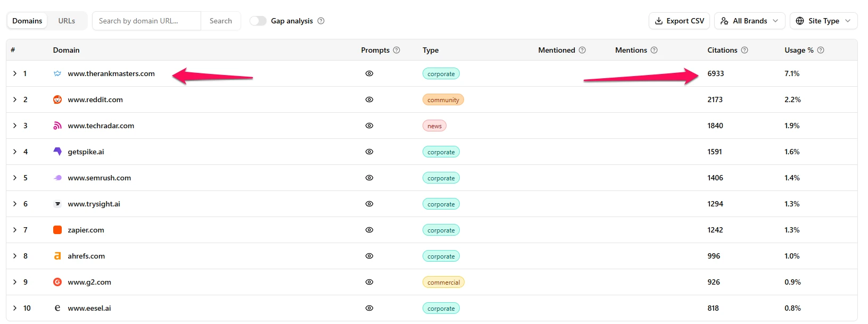Open the Gap analysis help icon
This screenshot has height=324, width=868.
(321, 21)
